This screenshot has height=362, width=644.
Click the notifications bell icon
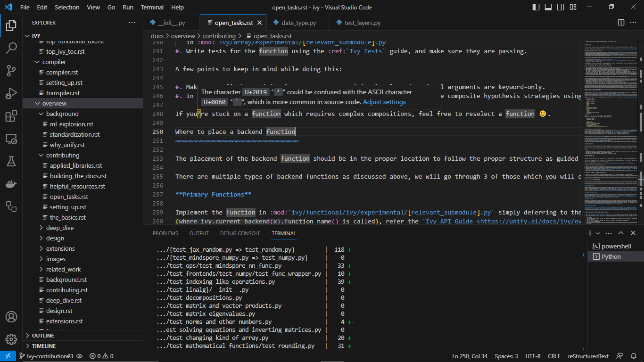pos(634,356)
